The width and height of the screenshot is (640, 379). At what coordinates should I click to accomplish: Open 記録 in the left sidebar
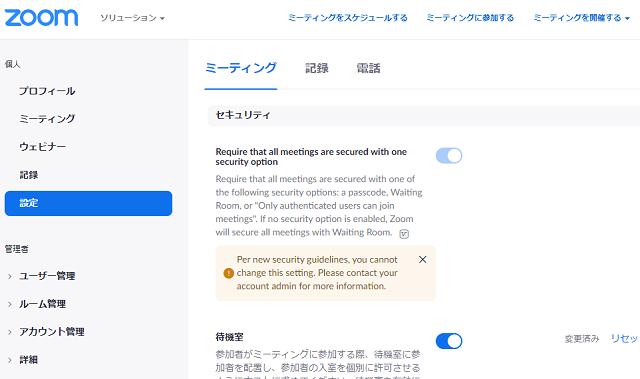tap(29, 175)
